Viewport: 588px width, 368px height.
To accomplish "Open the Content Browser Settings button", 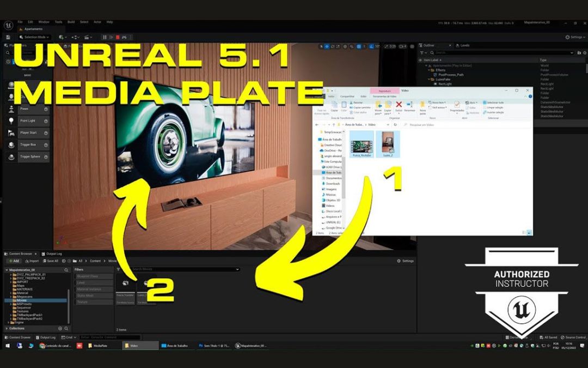I will tap(406, 261).
